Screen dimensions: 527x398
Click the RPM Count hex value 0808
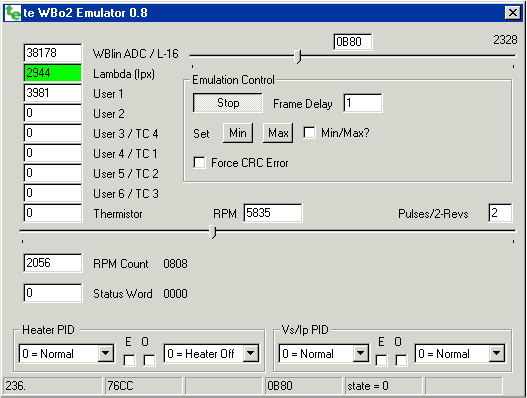pyautogui.click(x=175, y=264)
